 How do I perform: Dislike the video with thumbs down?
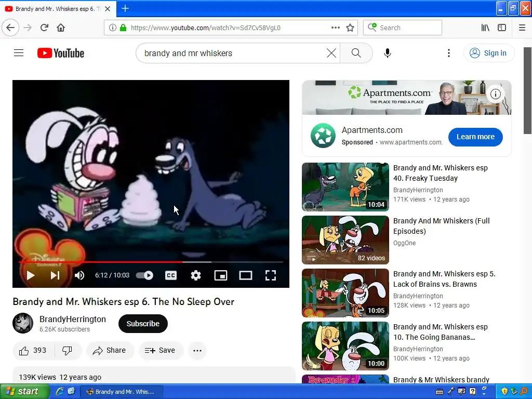pos(67,351)
